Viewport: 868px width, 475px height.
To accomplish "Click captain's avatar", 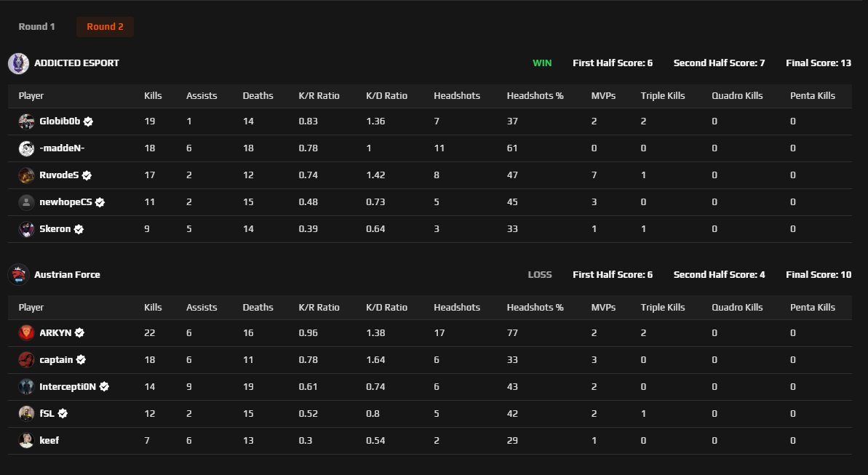I will (x=26, y=360).
